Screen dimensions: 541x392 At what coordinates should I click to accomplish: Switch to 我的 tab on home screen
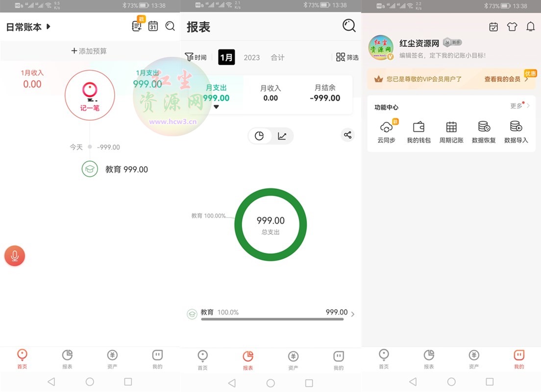157,359
